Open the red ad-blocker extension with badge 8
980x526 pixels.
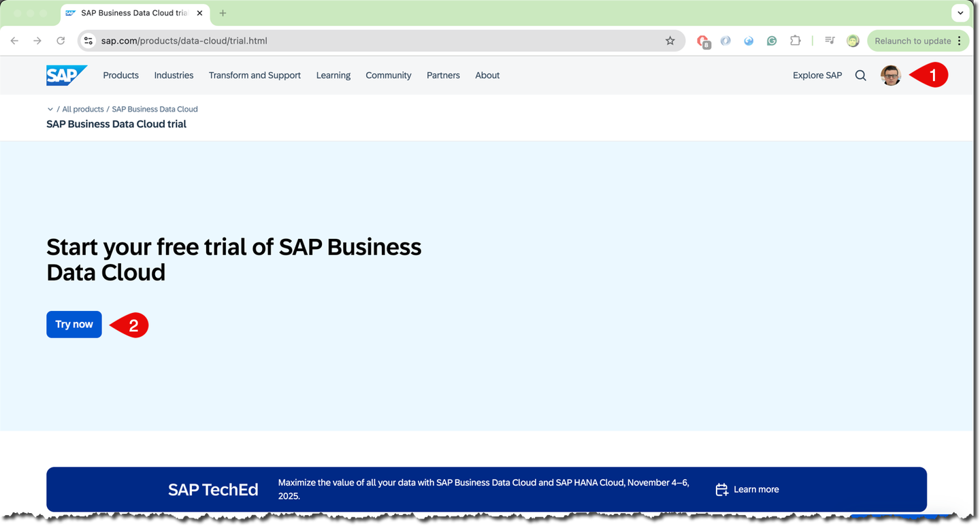(703, 42)
